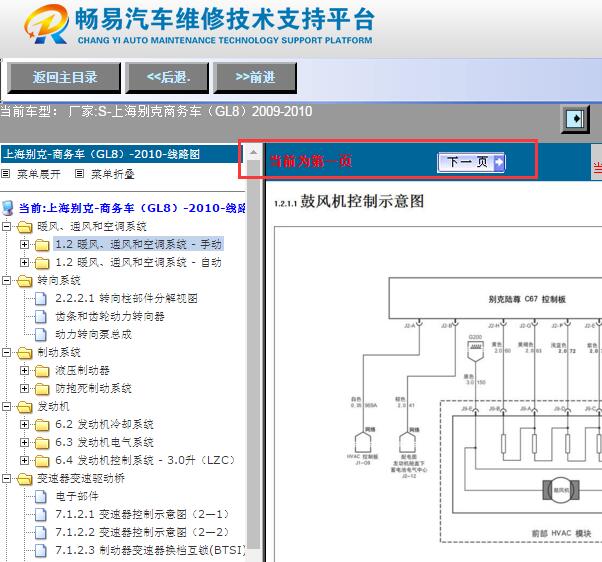Open the next page with 下一页 button
The height and width of the screenshot is (562, 602).
pyautogui.click(x=471, y=162)
